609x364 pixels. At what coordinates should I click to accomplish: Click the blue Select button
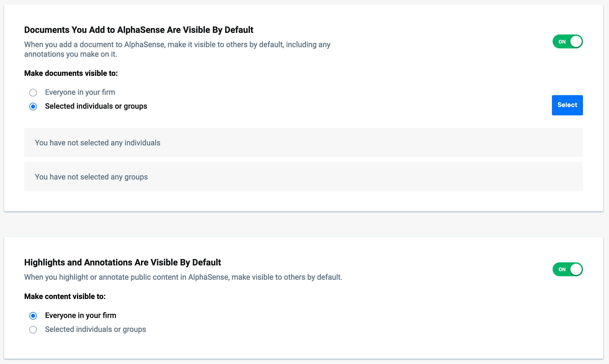point(567,105)
